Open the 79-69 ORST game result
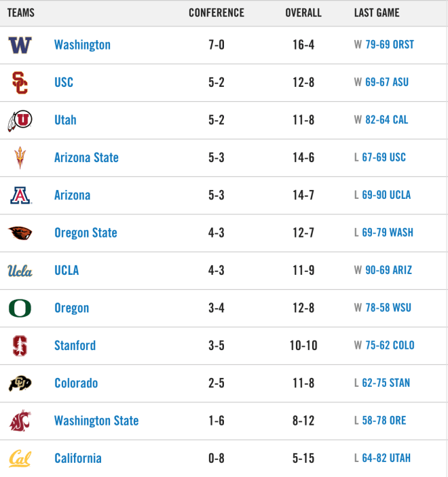This screenshot has width=448, height=477. pos(390,45)
